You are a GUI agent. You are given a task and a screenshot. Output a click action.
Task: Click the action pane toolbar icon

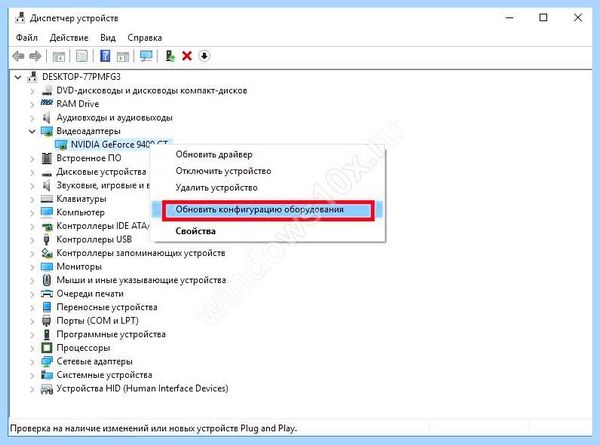[x=122, y=56]
